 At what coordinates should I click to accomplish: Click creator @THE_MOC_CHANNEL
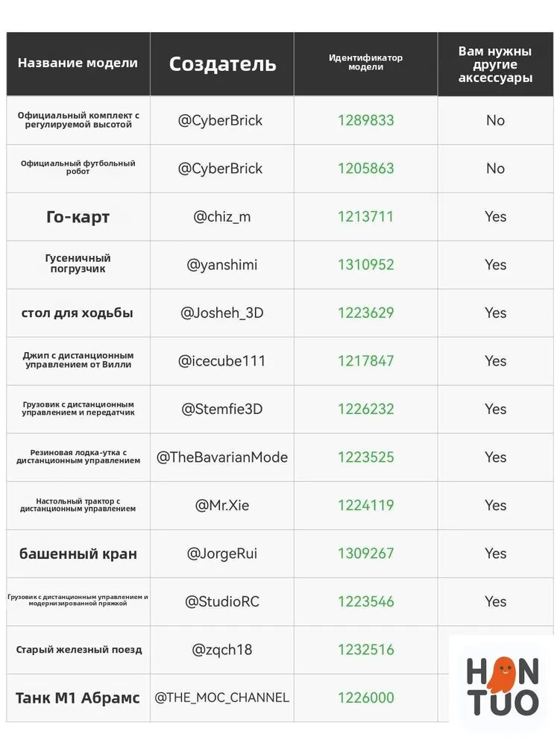pyautogui.click(x=221, y=698)
